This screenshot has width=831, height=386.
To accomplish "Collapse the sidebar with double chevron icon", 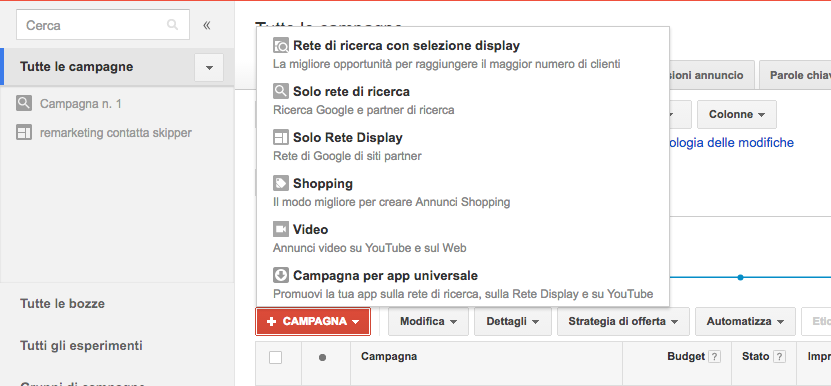I will click(207, 25).
